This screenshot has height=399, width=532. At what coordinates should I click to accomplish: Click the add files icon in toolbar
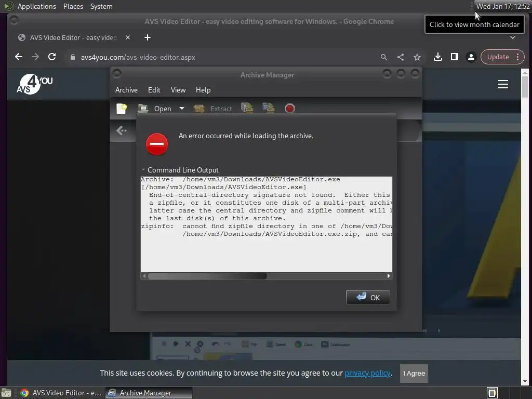click(247, 108)
